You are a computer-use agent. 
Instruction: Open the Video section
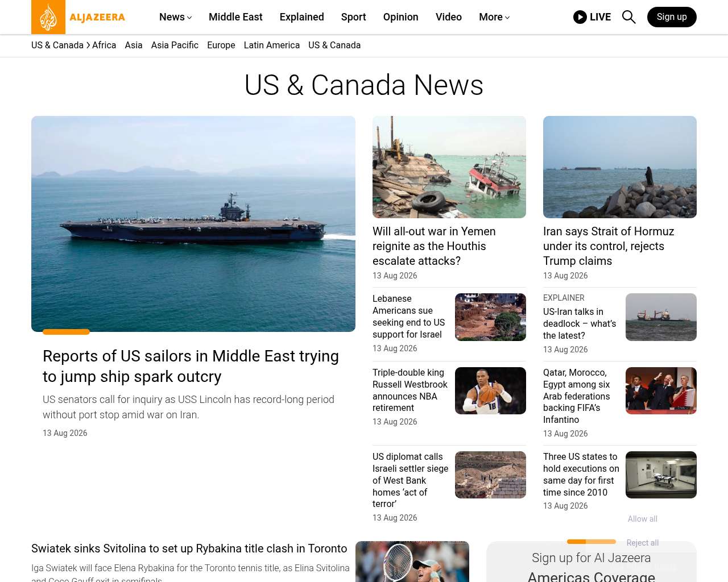449,17
